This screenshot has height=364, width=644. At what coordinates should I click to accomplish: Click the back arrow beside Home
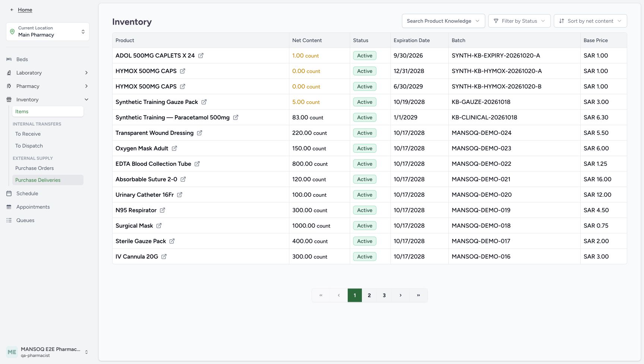12,10
